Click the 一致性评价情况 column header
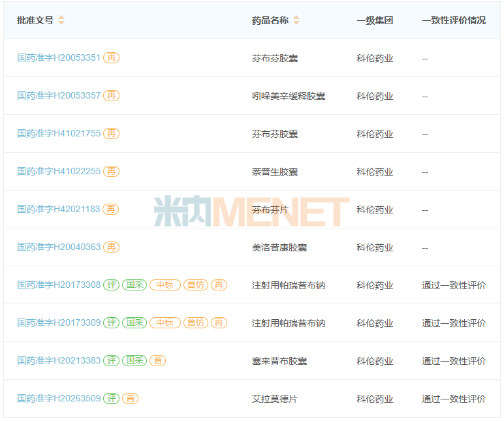Viewport: 504px width, 421px height. click(454, 20)
